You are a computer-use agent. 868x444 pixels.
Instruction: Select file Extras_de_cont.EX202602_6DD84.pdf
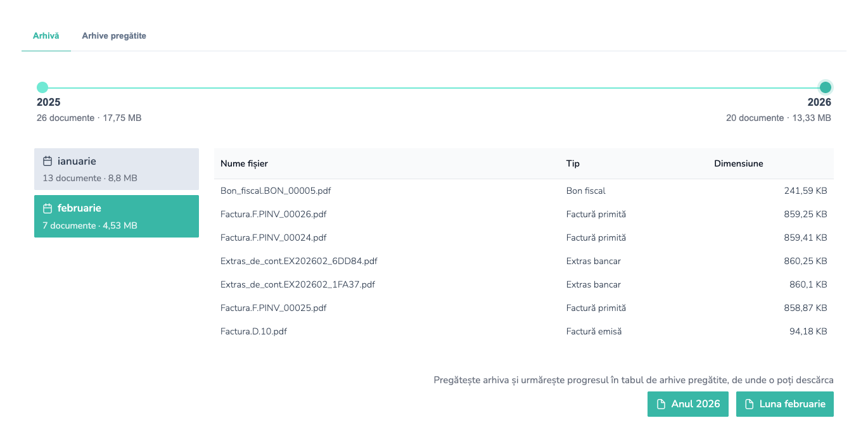[298, 261]
